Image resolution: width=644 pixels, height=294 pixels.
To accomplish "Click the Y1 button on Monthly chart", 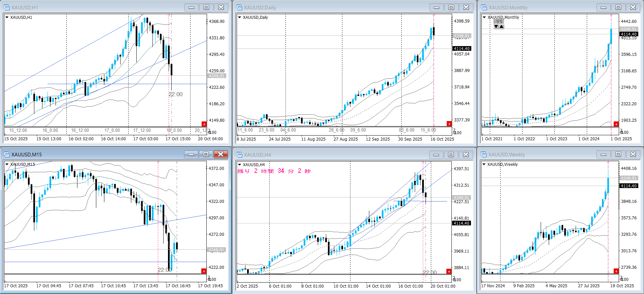I will tap(499, 22).
